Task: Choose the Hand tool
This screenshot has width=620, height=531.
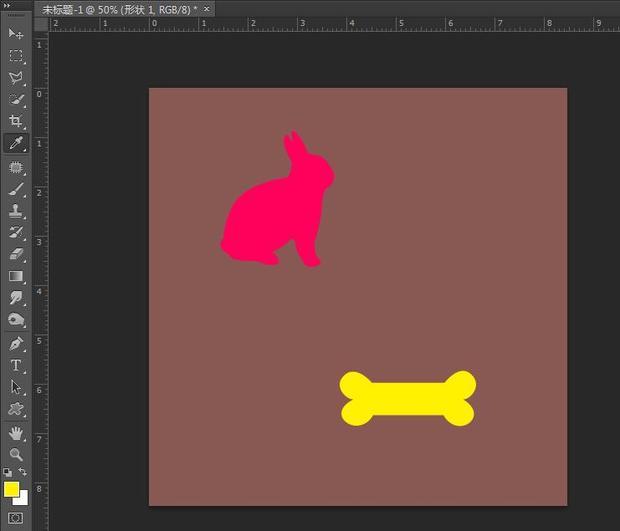Action: click(x=16, y=434)
